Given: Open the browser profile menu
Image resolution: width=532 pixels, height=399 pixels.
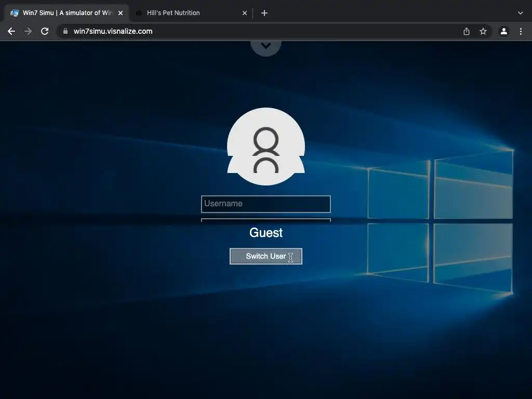Looking at the screenshot, I should 504,31.
